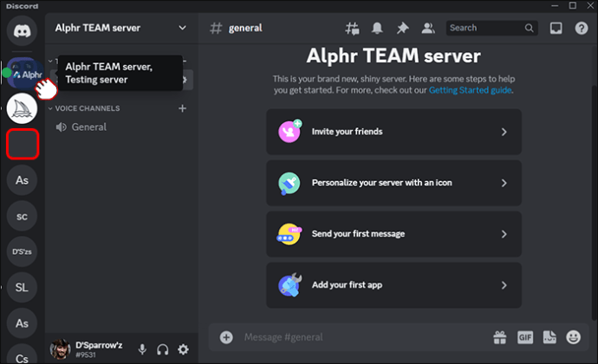Click the chevron on Add your first app
This screenshot has width=598, height=364.
(504, 285)
